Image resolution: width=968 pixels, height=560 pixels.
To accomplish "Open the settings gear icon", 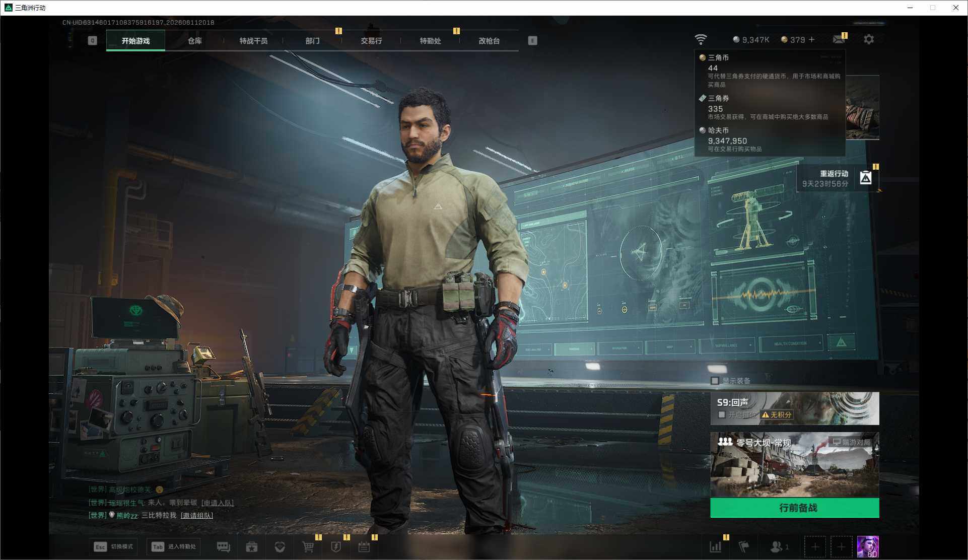I will tap(869, 39).
